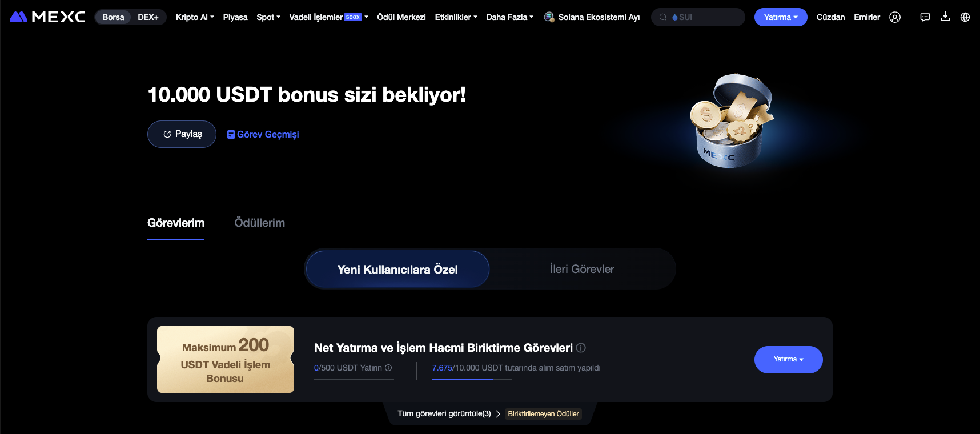Open the chat support icon

point(925,17)
